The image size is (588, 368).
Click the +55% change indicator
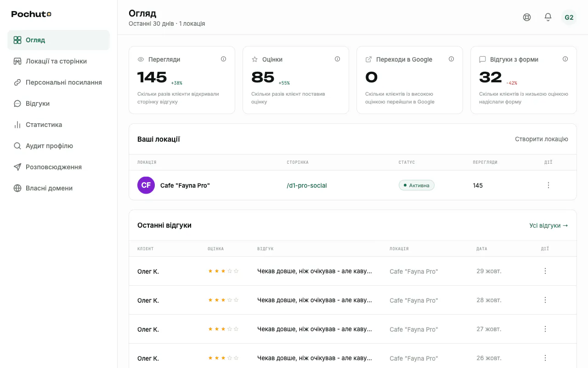tap(284, 83)
